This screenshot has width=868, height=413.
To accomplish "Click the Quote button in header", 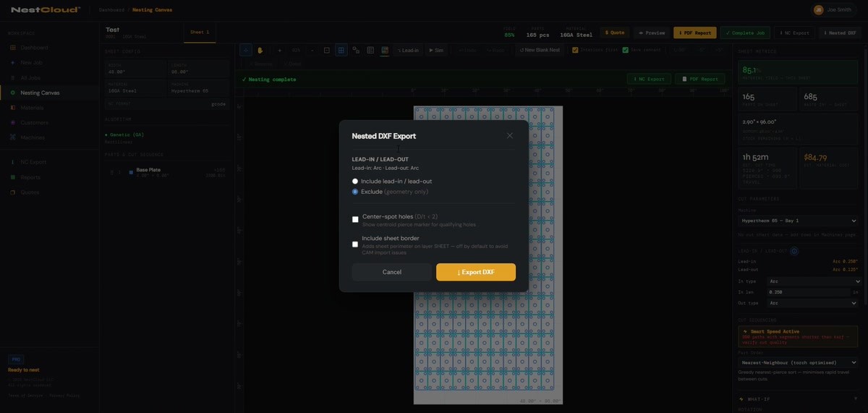I will tap(615, 33).
